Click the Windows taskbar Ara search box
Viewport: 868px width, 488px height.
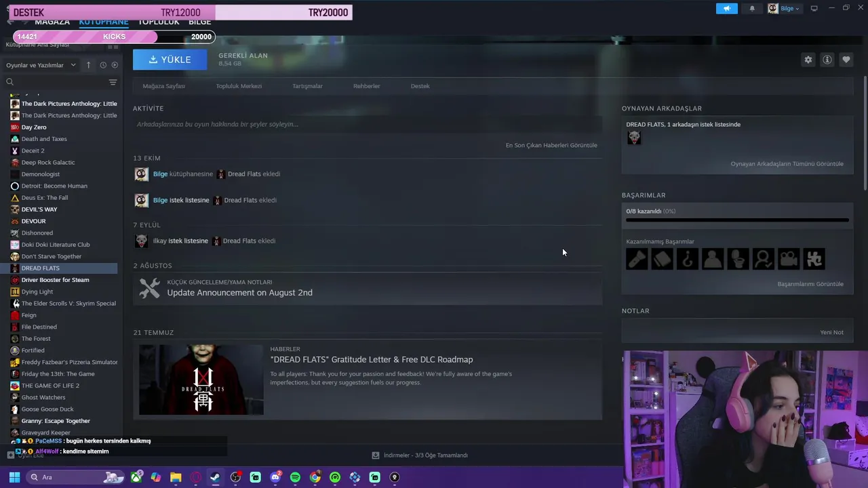point(75,477)
